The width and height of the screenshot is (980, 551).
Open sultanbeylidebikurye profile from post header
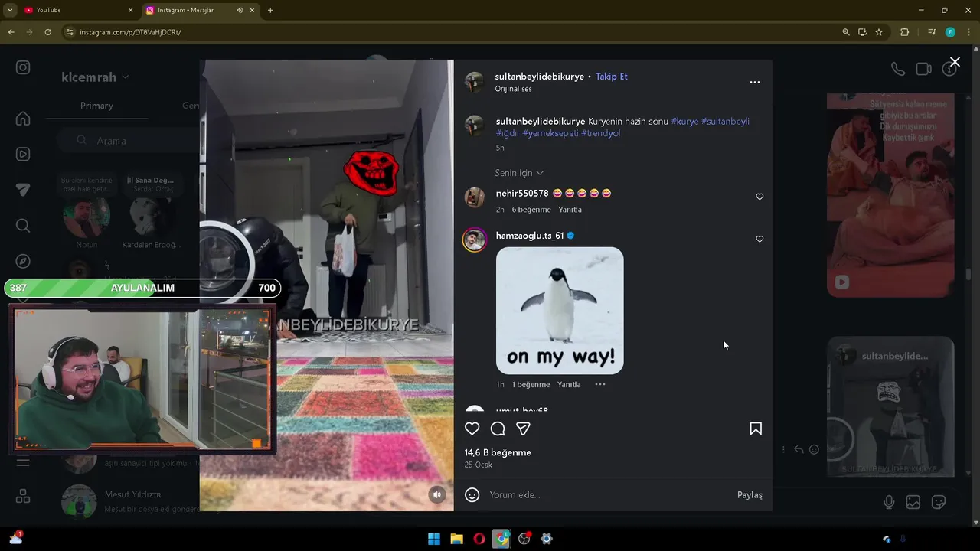(x=540, y=77)
